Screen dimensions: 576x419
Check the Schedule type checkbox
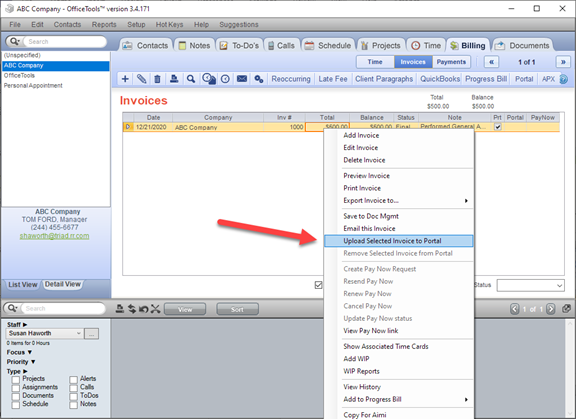(16, 405)
